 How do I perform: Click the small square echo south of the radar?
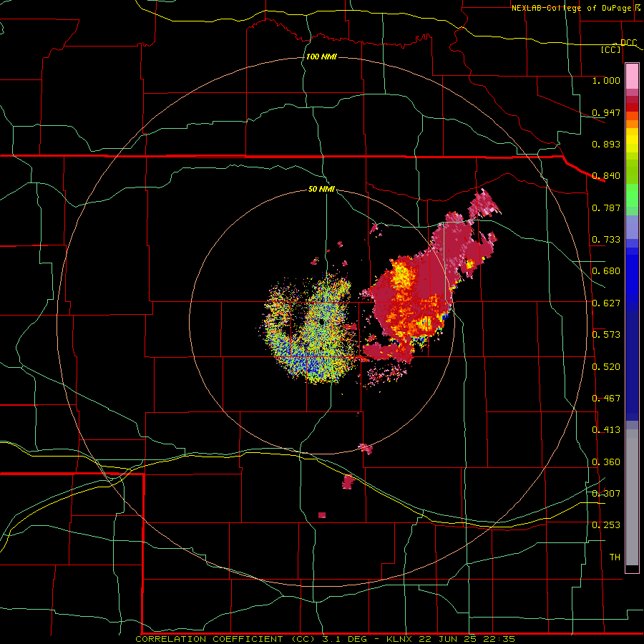coord(322,515)
